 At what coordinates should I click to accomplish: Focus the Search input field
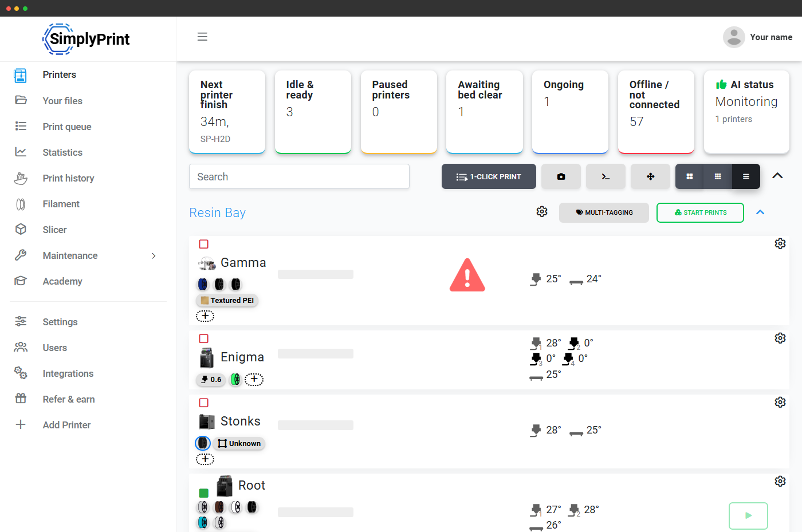299,176
